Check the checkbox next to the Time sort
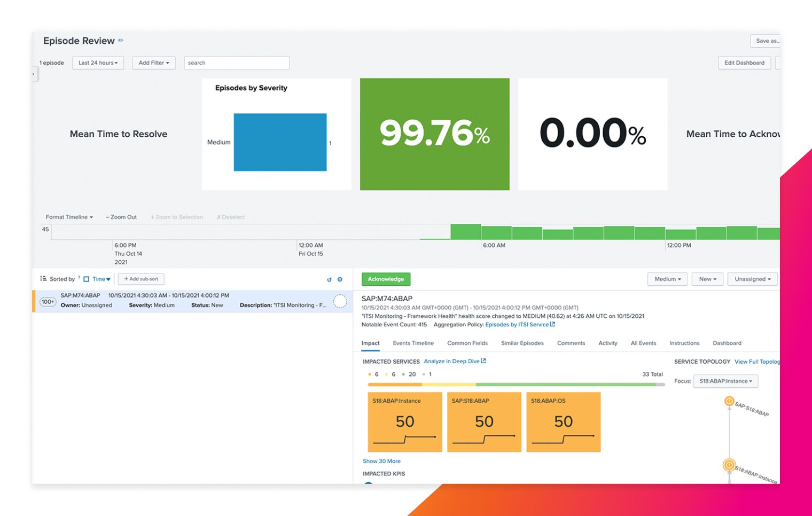 85,278
